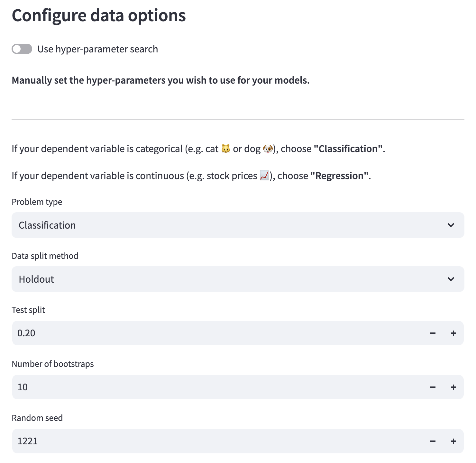Click the plus icon on Test split
This screenshot has height=463, width=476.
453,333
